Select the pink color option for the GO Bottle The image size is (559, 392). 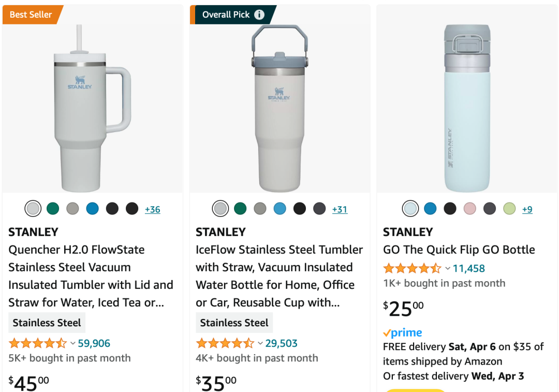470,209
